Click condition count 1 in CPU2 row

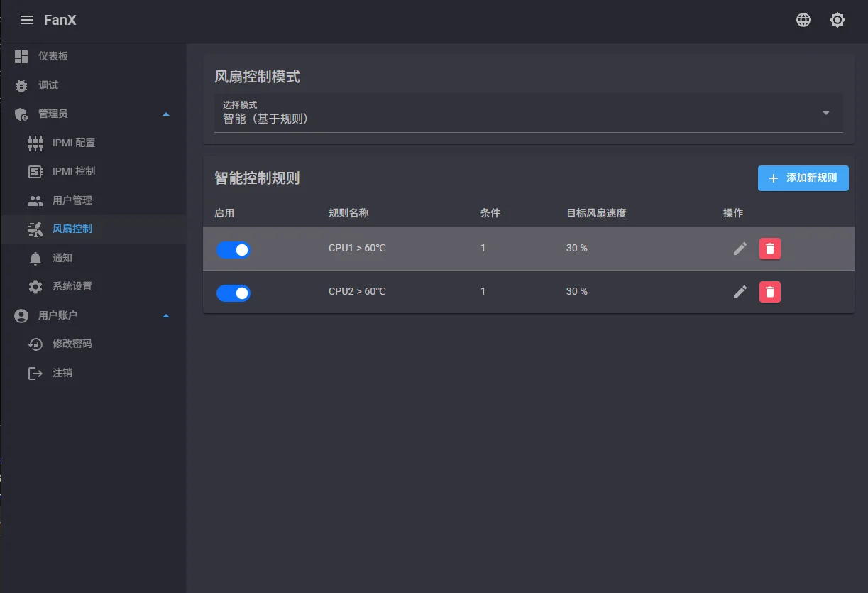pos(483,292)
